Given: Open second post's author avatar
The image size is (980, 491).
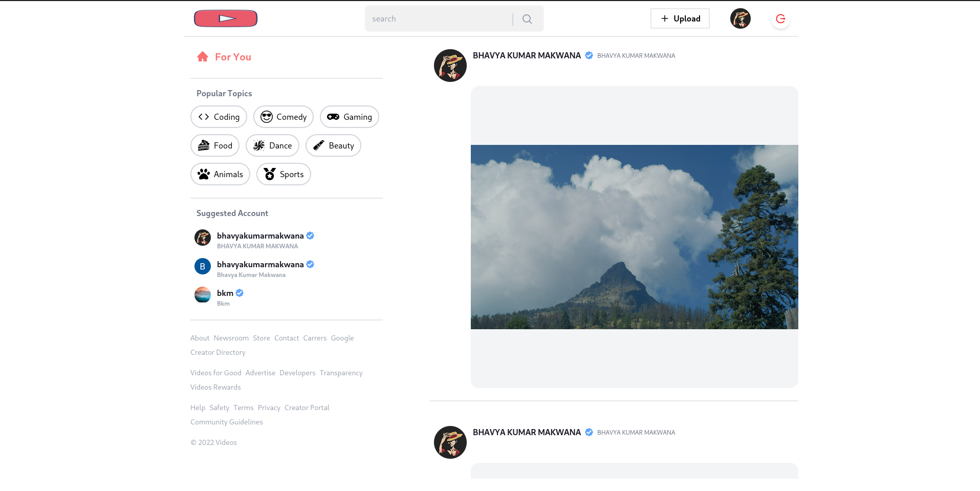Looking at the screenshot, I should click(450, 442).
